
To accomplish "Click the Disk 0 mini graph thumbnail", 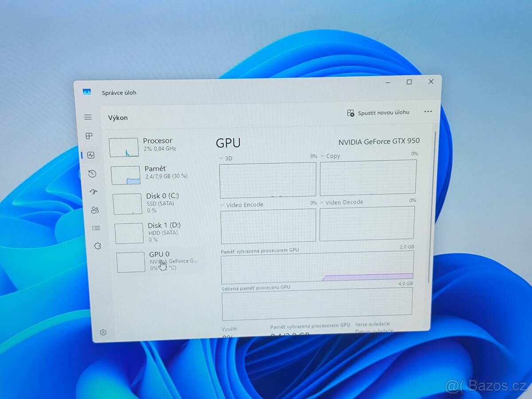I will click(x=127, y=204).
